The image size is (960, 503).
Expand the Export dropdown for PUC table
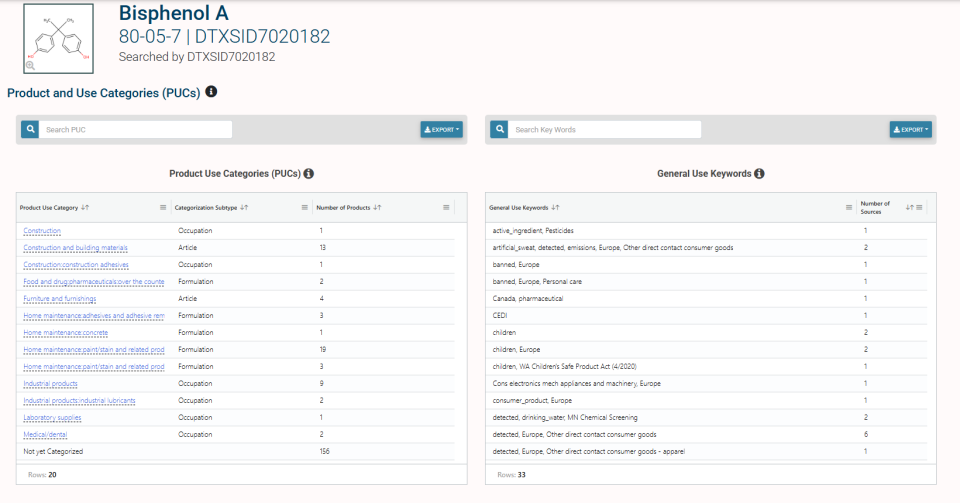[441, 129]
